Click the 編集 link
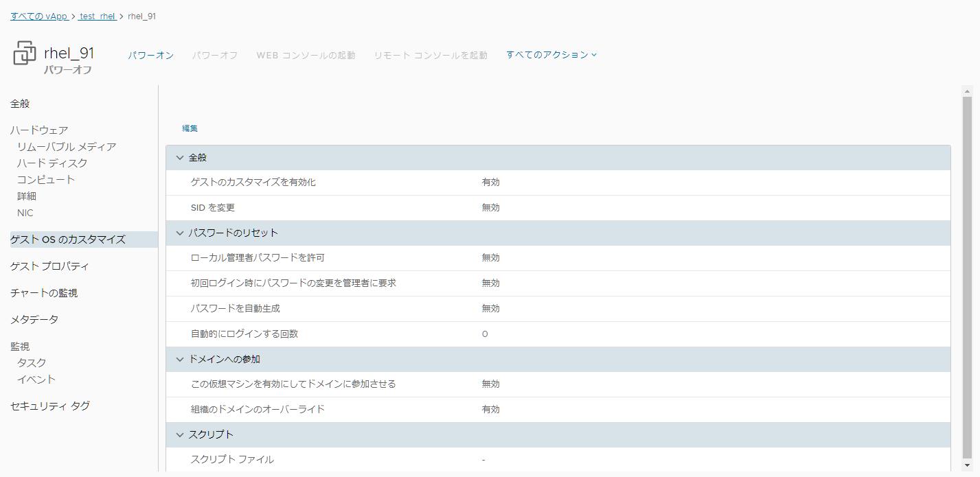The image size is (980, 477). pos(190,128)
